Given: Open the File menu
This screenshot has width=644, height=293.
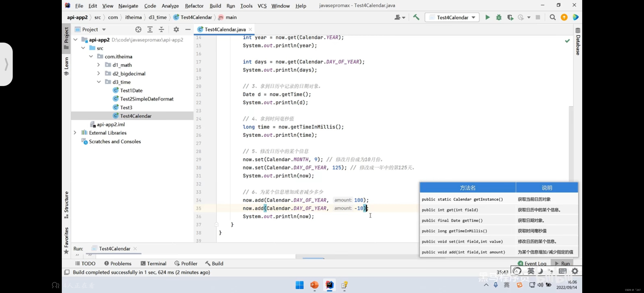Looking at the screenshot, I should [79, 5].
